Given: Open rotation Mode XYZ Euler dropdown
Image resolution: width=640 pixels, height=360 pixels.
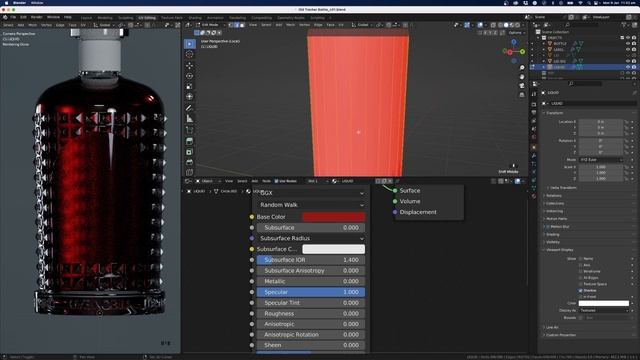Looking at the screenshot, I should coord(601,160).
